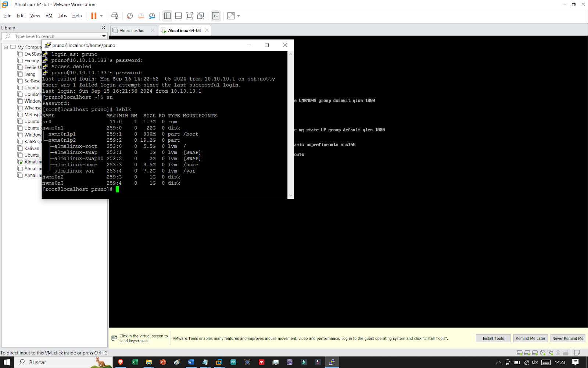Click Install Tools button
This screenshot has width=588, height=368.
(493, 338)
